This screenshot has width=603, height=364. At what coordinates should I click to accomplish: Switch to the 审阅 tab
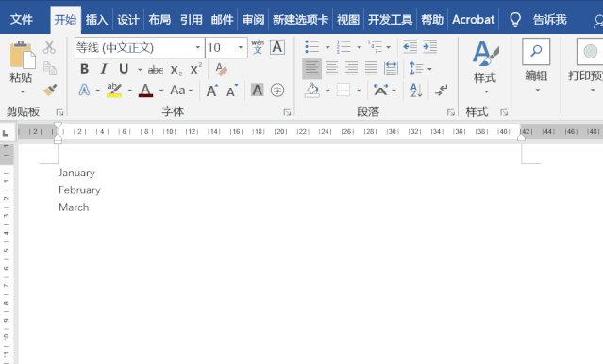click(x=254, y=19)
